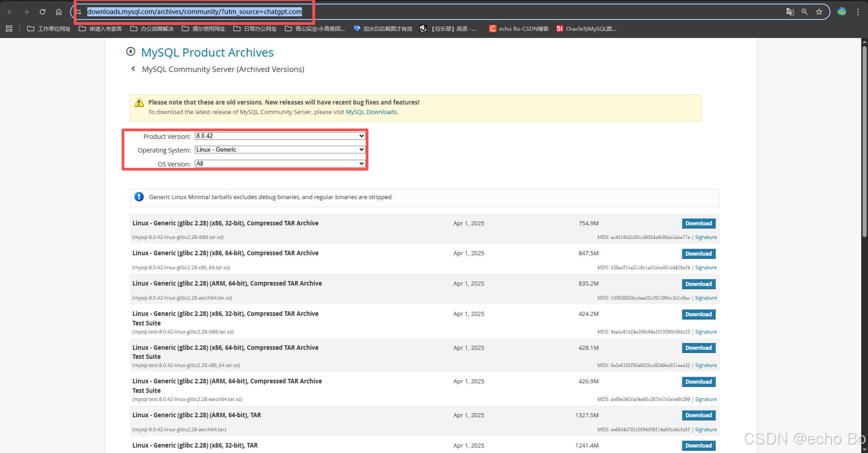This screenshot has width=868, height=453.
Task: Open the 偶尔使用网址 bookmark folder
Action: click(x=203, y=29)
